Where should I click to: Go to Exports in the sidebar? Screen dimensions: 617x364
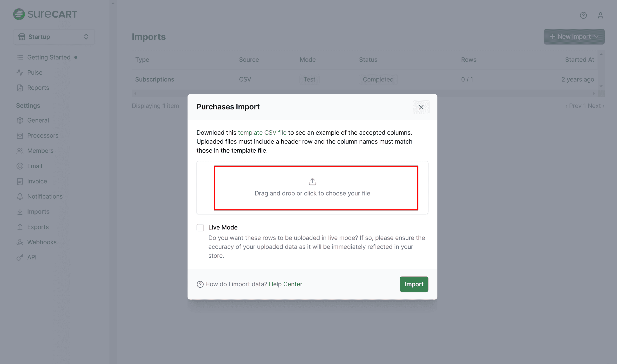click(38, 227)
